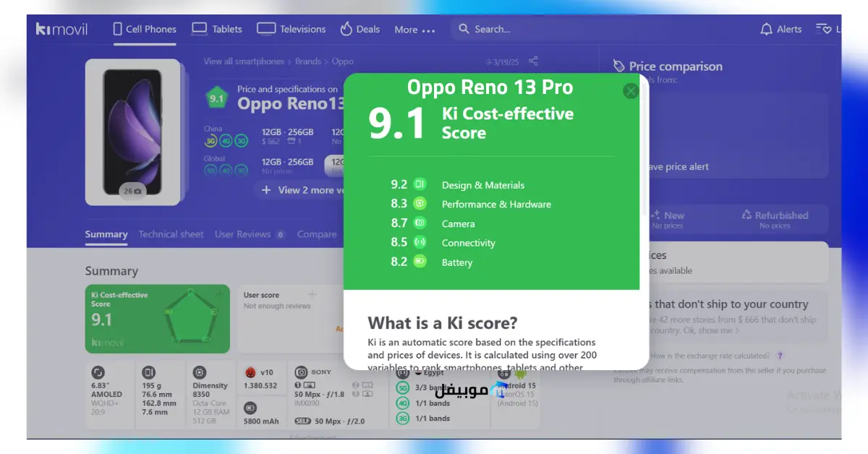Switch to the Summary tab
The width and height of the screenshot is (868, 454).
(x=106, y=234)
